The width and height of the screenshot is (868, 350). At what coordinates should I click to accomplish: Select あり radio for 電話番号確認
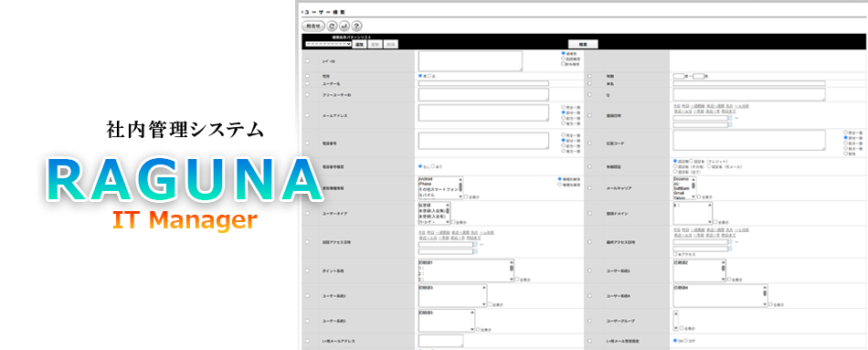pyautogui.click(x=433, y=166)
